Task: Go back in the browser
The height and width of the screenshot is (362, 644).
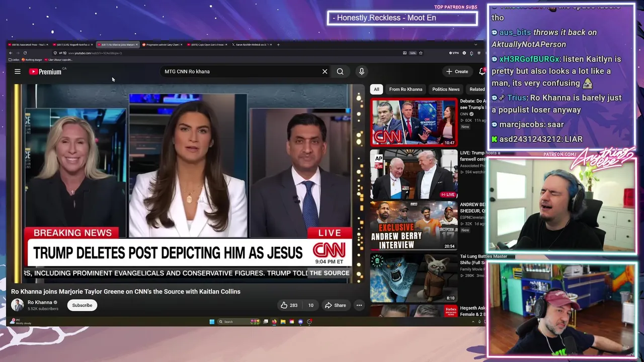Action: 11,53
